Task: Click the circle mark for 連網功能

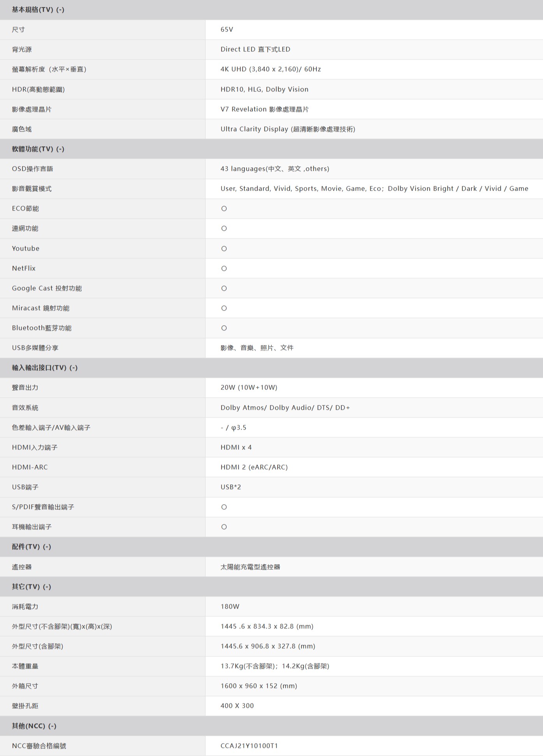Action: 224,228
